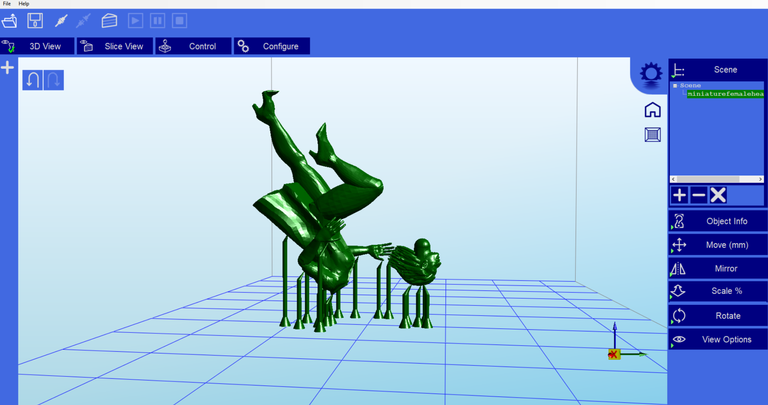Open the Control tab
768x405 pixels.
pyautogui.click(x=193, y=46)
